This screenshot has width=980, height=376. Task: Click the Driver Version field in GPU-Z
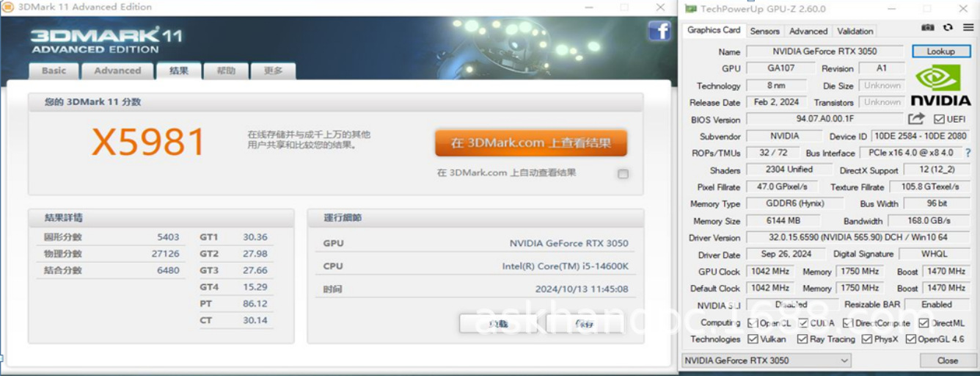click(x=860, y=237)
